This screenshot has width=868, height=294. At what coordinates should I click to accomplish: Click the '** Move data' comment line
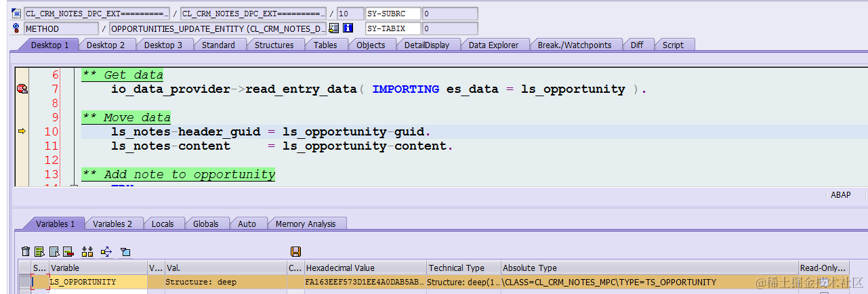tap(126, 117)
